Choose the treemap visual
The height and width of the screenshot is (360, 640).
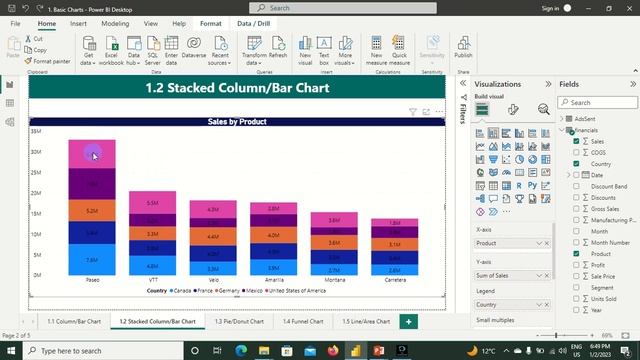(x=545, y=159)
